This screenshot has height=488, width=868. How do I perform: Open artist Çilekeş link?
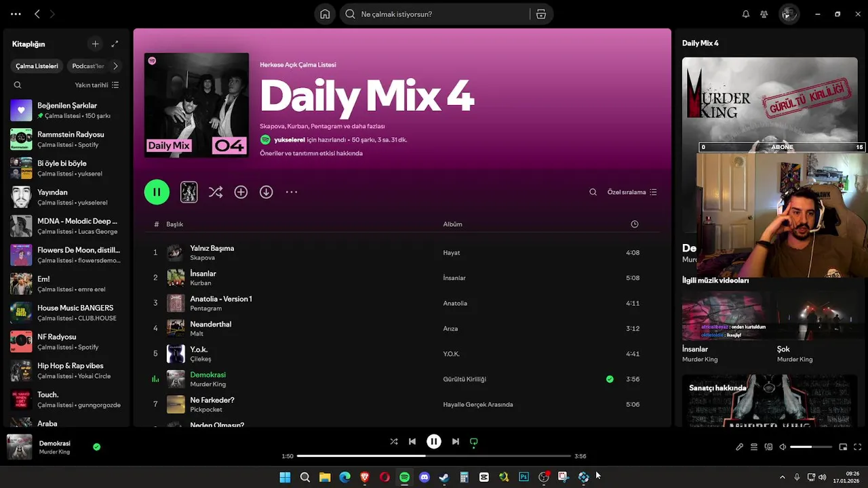point(201,359)
